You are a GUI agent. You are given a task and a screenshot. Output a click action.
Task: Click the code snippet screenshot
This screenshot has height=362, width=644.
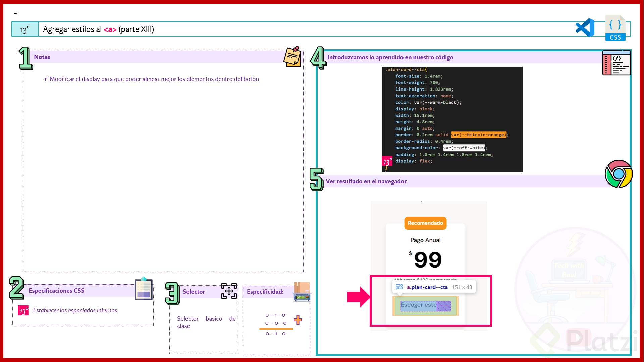452,119
